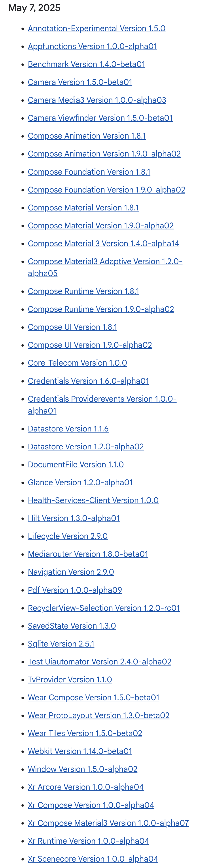212x868 pixels.
Task: Open Camera Media3 Version 1.0.0-alpha03
Action: [97, 100]
